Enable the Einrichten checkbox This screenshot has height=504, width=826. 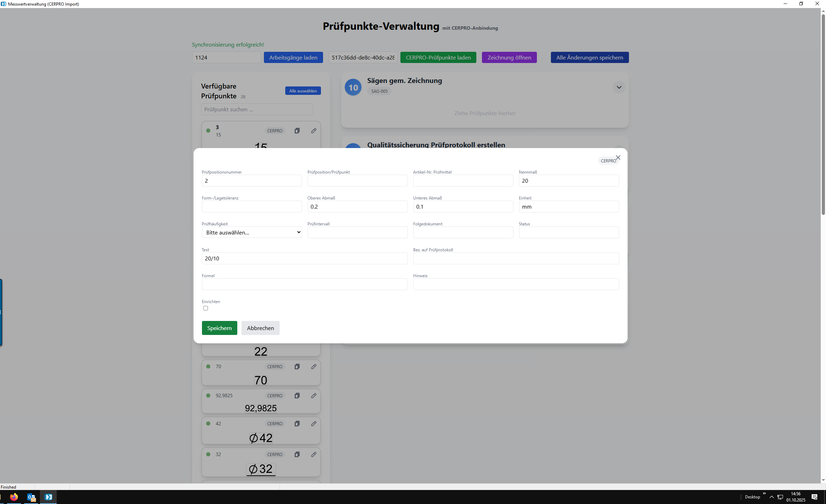tap(205, 308)
